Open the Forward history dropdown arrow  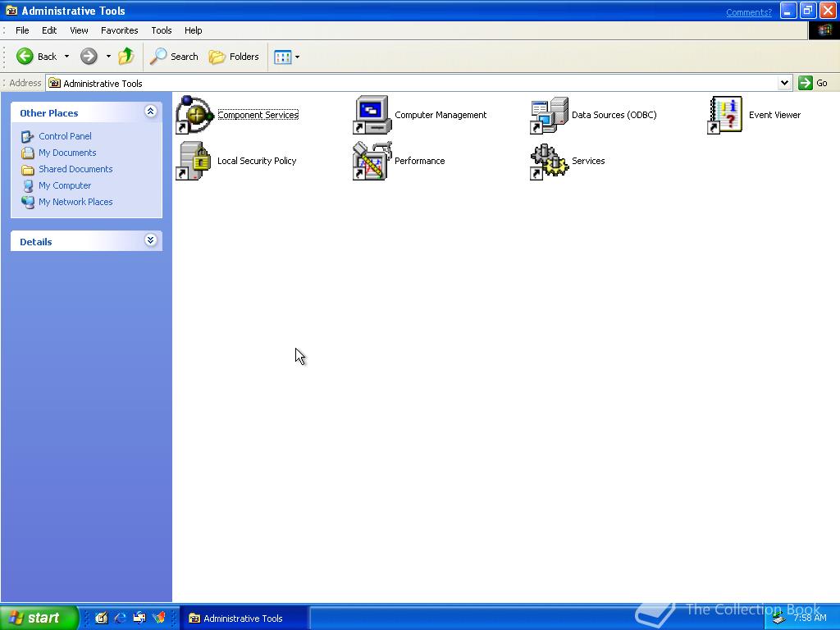(108, 57)
